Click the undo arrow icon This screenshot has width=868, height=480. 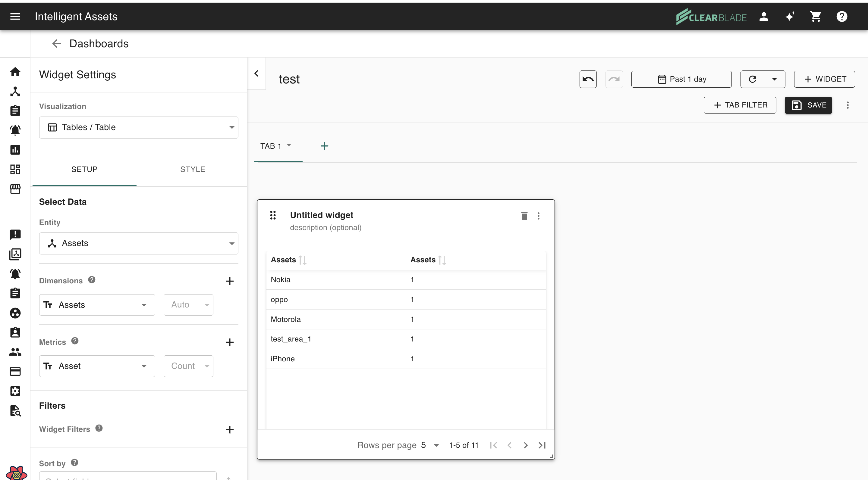click(588, 79)
